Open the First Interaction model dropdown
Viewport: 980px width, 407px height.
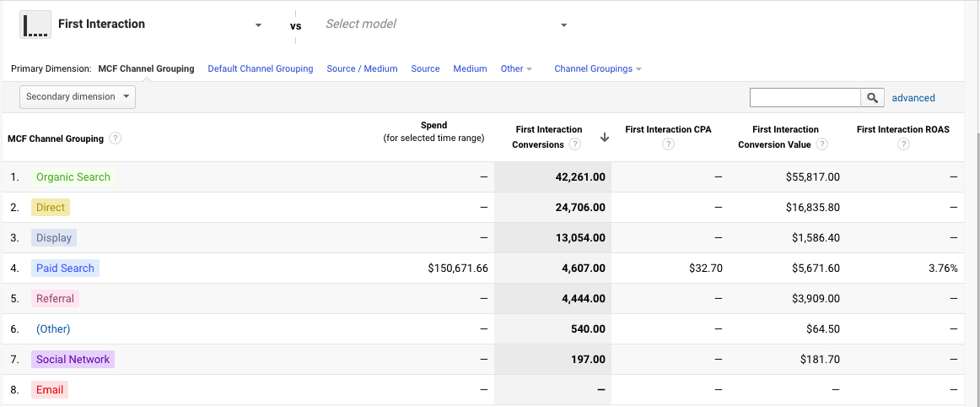pyautogui.click(x=258, y=25)
